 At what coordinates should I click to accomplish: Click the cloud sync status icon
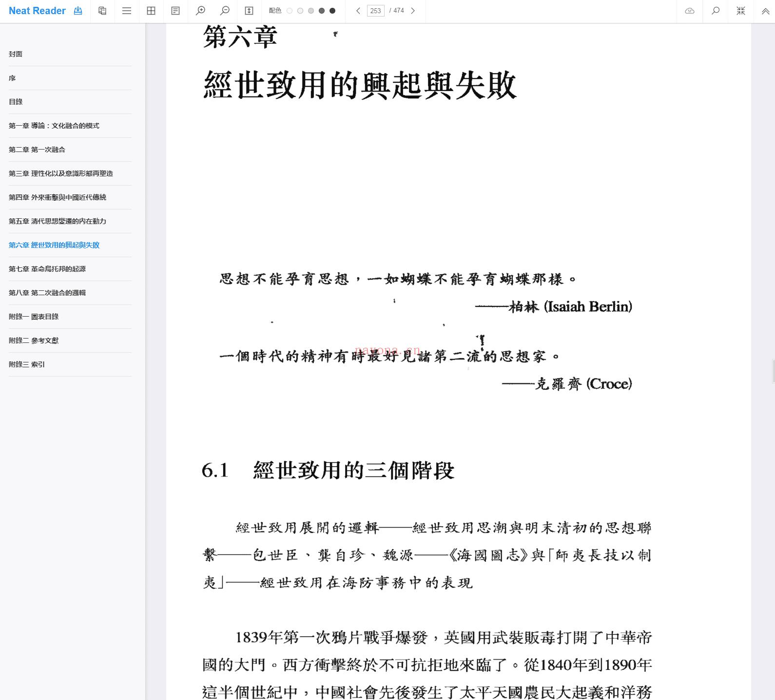690,11
